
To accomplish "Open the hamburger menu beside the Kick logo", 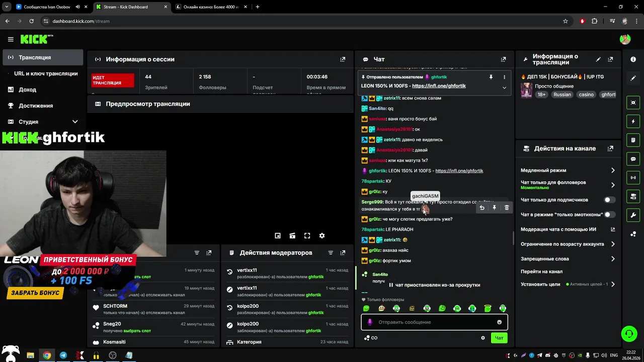I will [x=11, y=39].
